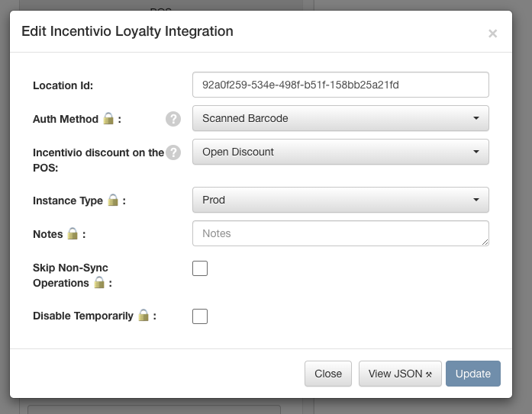Click the Edit Incentivio Loyalty Integration title
Screen dimensions: 532x414
127,31
